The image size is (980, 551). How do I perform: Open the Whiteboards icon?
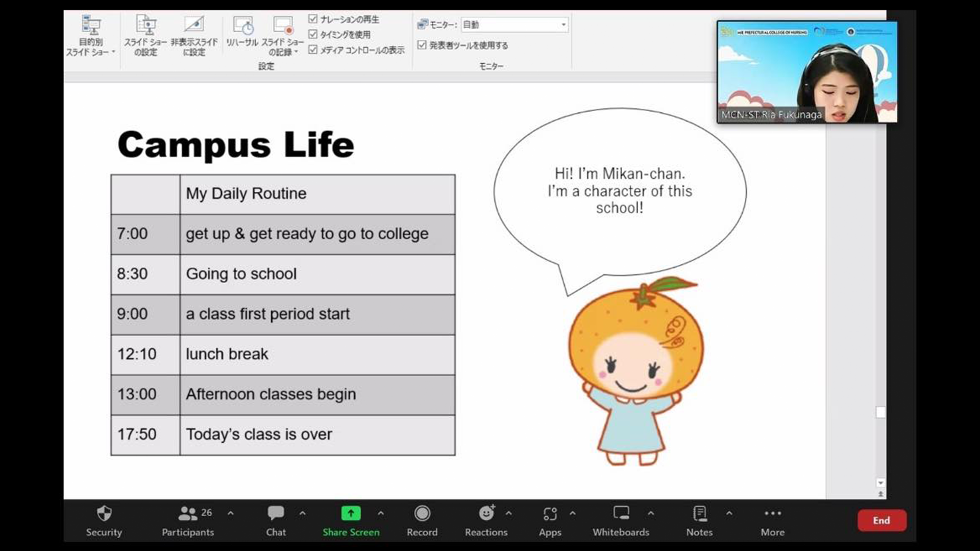click(621, 513)
